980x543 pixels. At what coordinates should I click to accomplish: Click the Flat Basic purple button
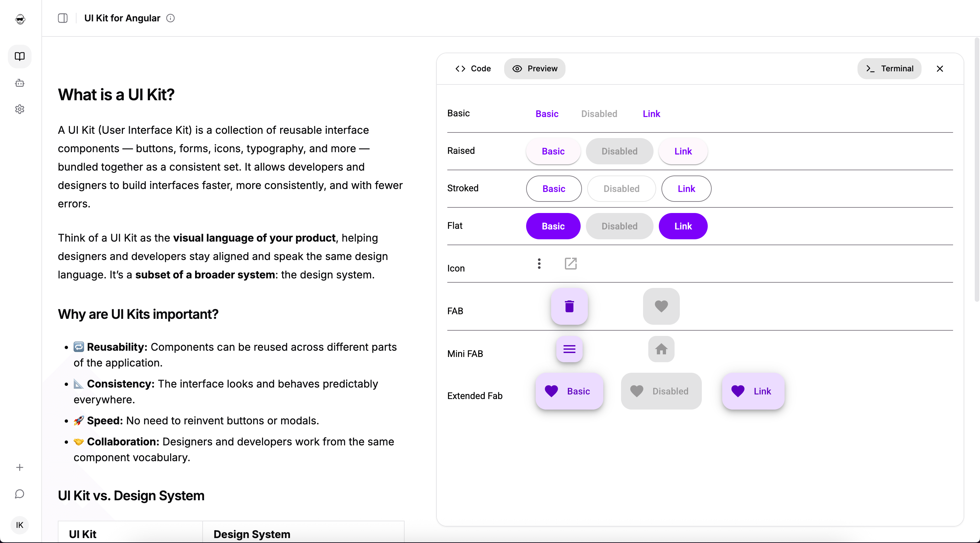(x=553, y=226)
